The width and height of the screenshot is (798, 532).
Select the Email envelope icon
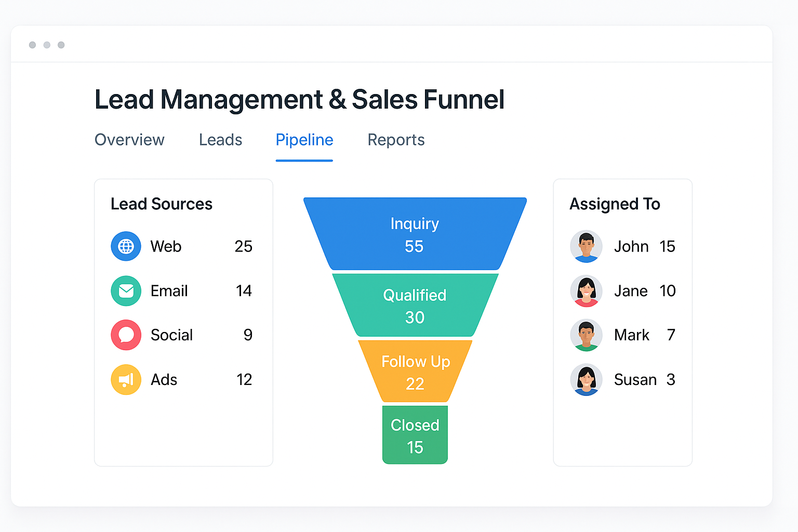click(126, 291)
